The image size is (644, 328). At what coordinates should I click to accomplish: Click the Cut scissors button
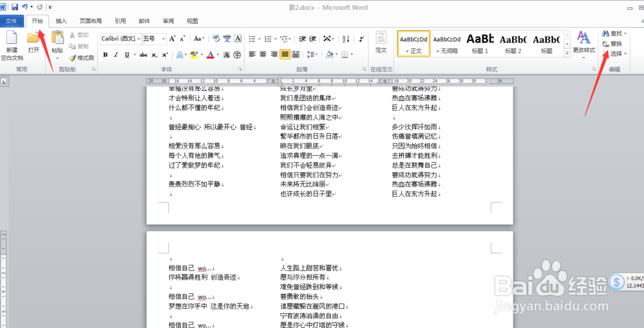(x=79, y=35)
